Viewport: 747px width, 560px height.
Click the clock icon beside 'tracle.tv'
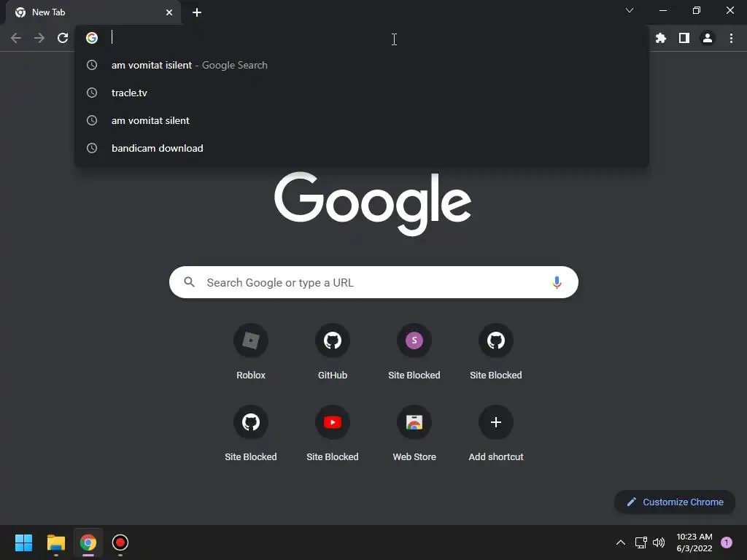tap(92, 93)
